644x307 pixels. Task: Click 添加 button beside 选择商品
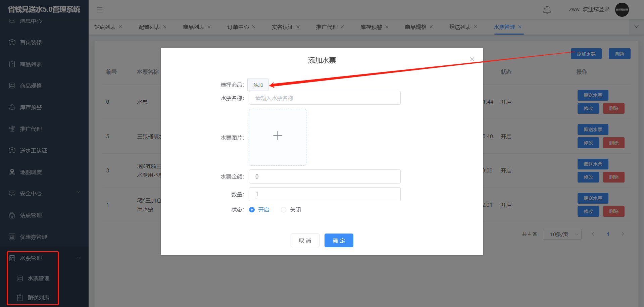(x=258, y=85)
